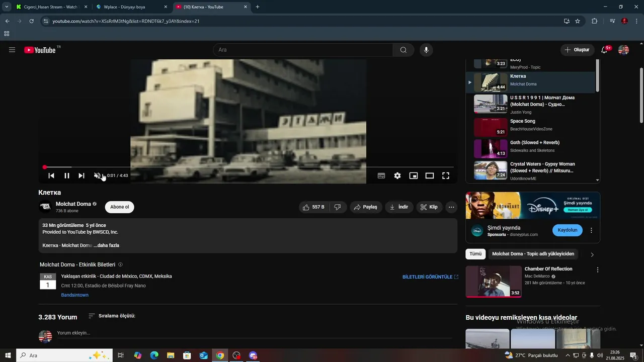The image size is (644, 362).
Task: Switch to the Cigerci_Hasan Stream tab
Action: click(51, 7)
